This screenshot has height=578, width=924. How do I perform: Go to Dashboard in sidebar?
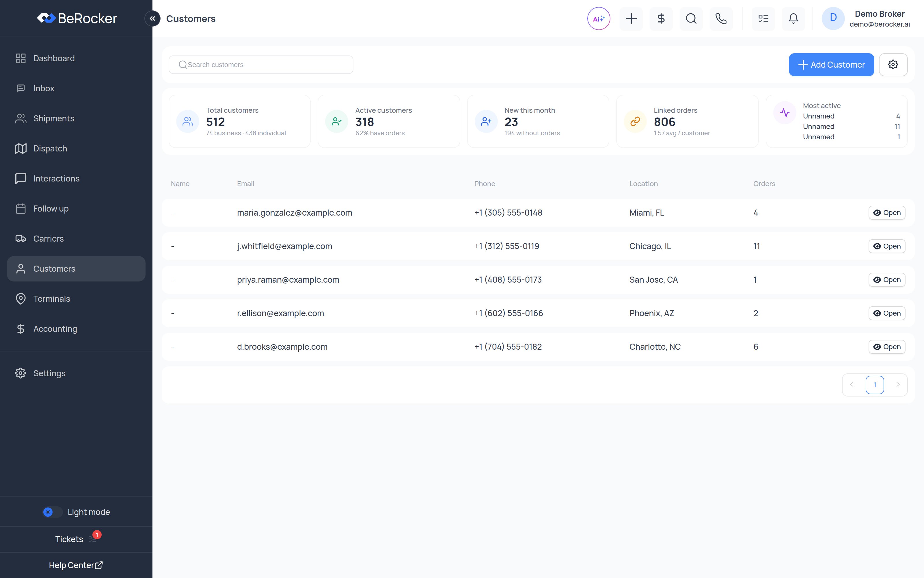(x=76, y=58)
